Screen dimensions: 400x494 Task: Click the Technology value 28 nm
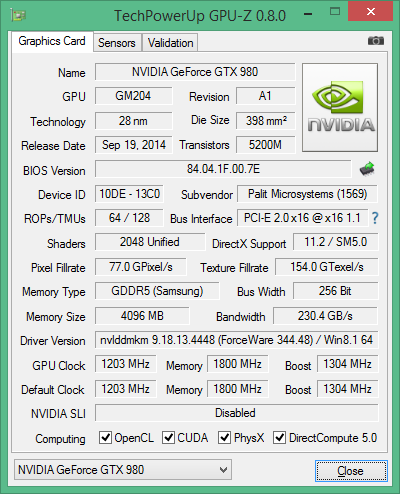coord(134,121)
